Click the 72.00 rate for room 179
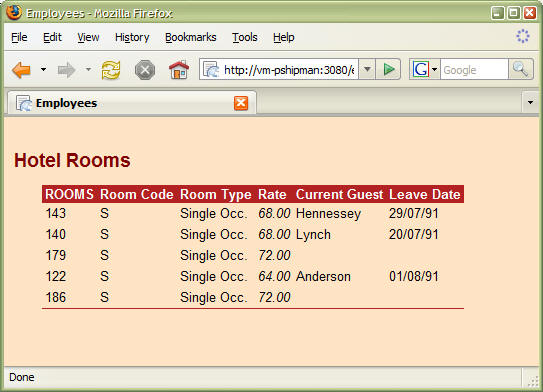 (x=274, y=255)
